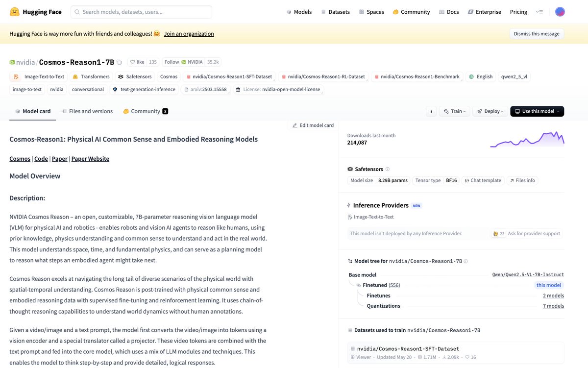
Task: Dismiss the organization banner message
Action: point(537,34)
